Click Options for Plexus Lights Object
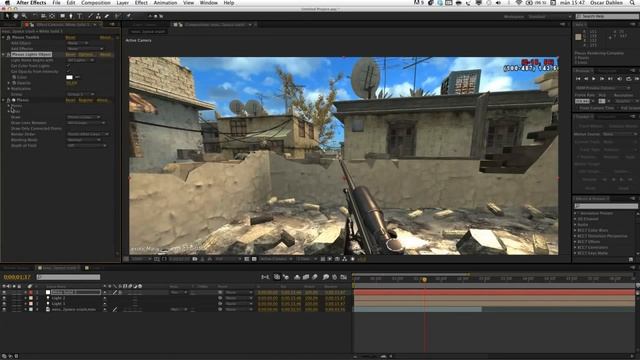640x360 pixels. coord(86,54)
